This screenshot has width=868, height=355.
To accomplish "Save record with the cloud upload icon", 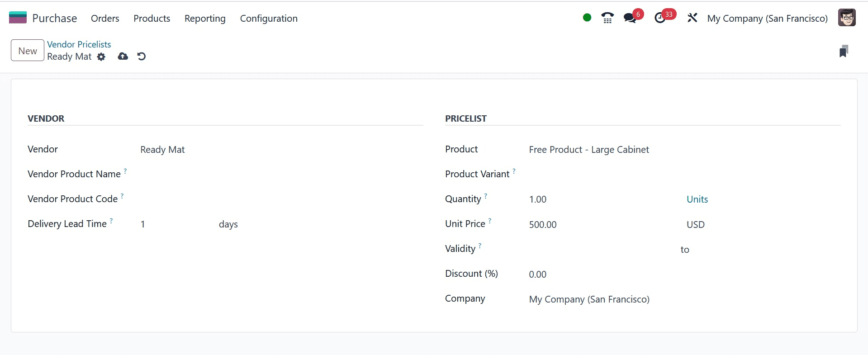I will (x=123, y=57).
